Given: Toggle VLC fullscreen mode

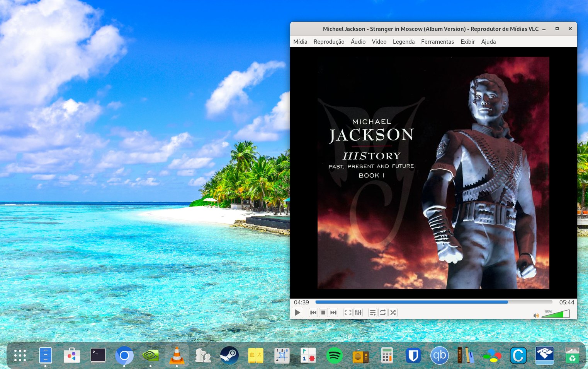Looking at the screenshot, I should click(x=348, y=313).
